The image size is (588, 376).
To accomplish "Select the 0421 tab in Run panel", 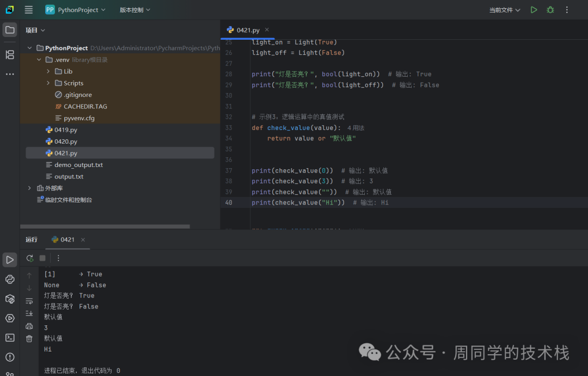I will 63,239.
